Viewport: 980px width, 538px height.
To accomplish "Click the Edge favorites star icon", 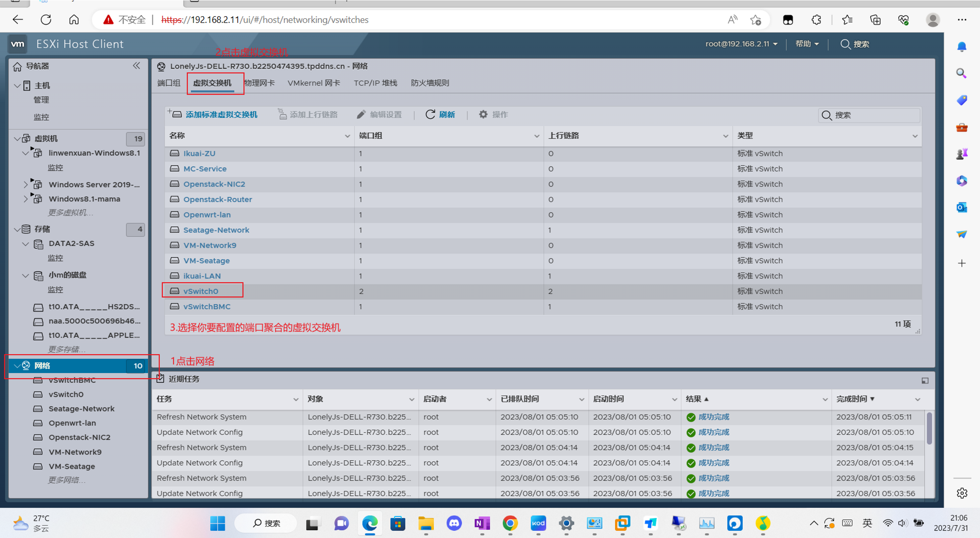I will pyautogui.click(x=847, y=20).
